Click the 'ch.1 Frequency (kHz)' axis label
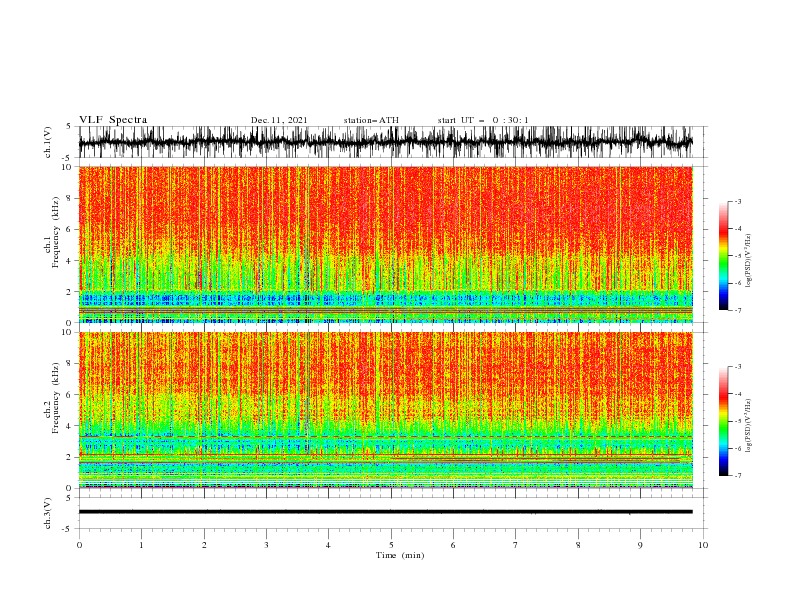Viewport: 792px width, 612px height. [52, 232]
